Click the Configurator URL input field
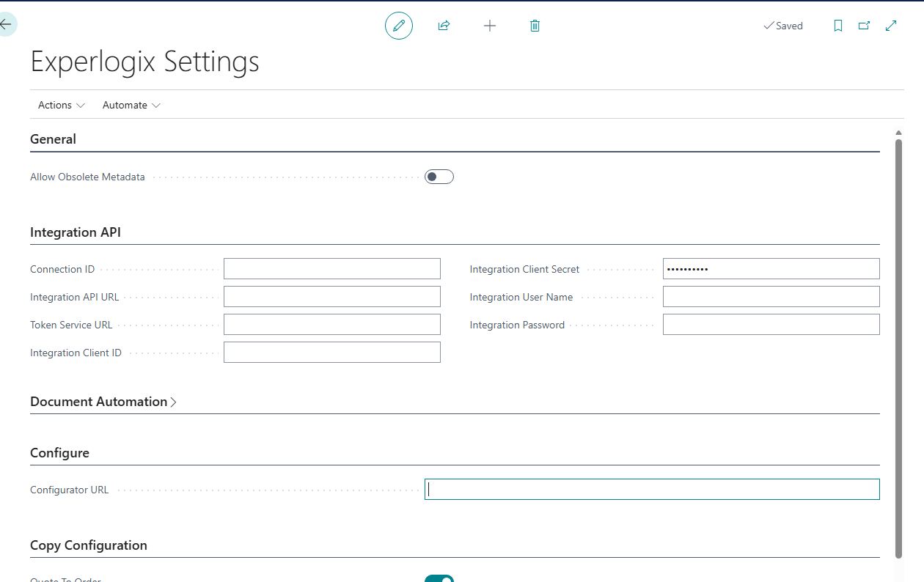924x582 pixels. [x=652, y=490]
